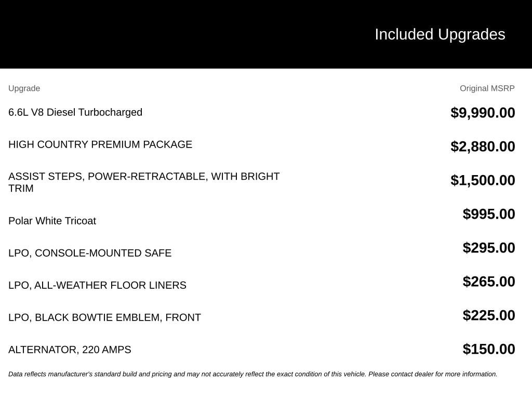Image resolution: width=532 pixels, height=399 pixels.
Task: Select the $1,500.00 price value
Action: [483, 180]
